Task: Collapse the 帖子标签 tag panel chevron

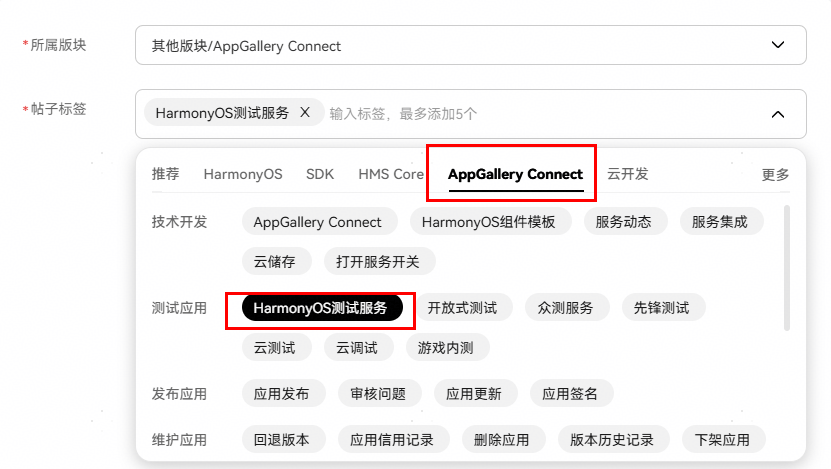Action: point(777,114)
